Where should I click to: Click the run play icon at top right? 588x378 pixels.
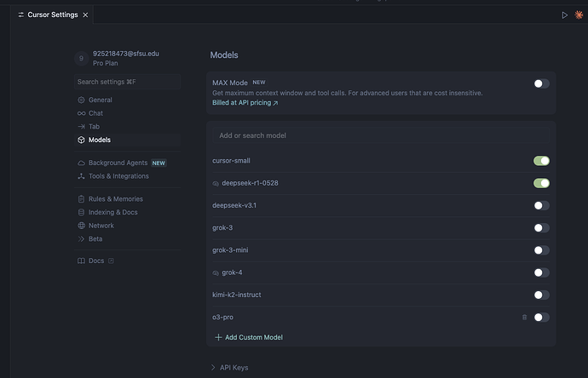point(564,15)
